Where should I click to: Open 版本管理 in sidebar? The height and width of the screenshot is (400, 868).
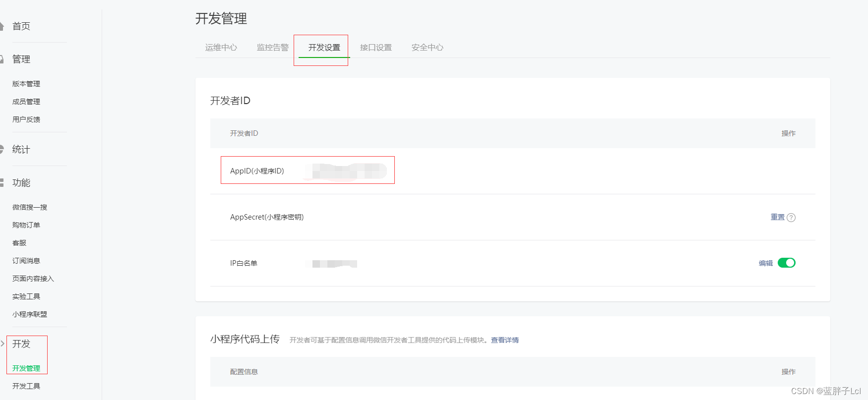(x=26, y=84)
